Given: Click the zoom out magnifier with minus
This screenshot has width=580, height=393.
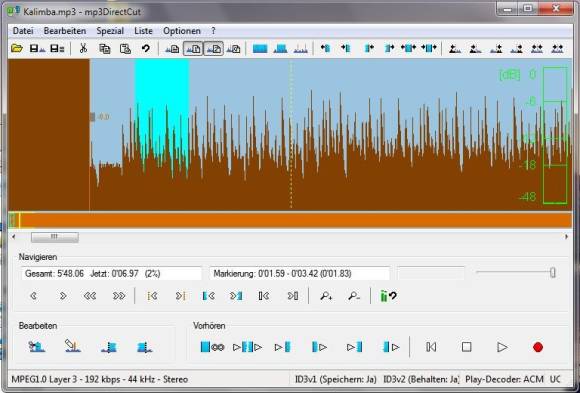Looking at the screenshot, I should [354, 296].
